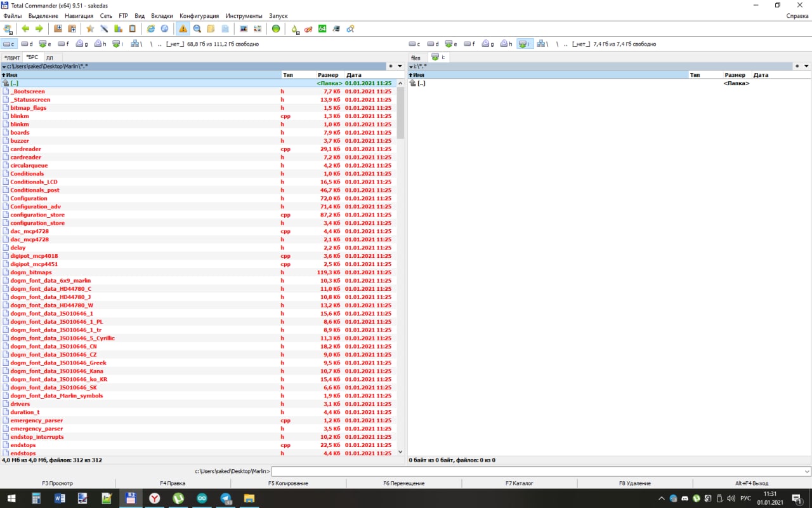Viewport: 812px width, 508px height.
Task: Click F4 Правка button
Action: pyautogui.click(x=173, y=483)
